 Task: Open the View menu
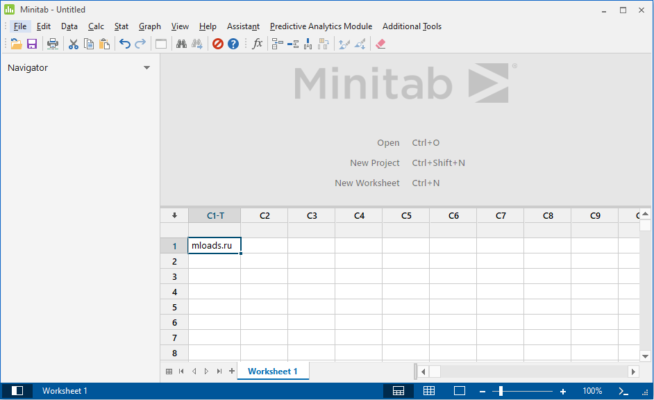[x=180, y=26]
